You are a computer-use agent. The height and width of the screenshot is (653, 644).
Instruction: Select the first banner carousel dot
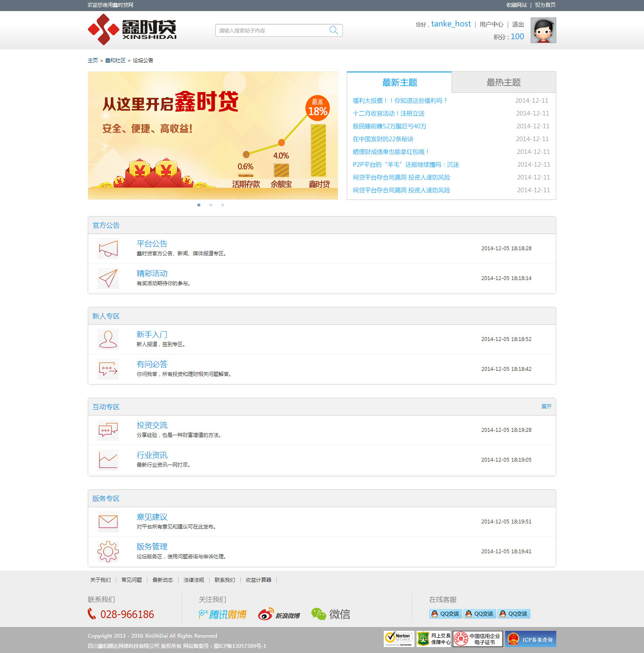pos(199,205)
